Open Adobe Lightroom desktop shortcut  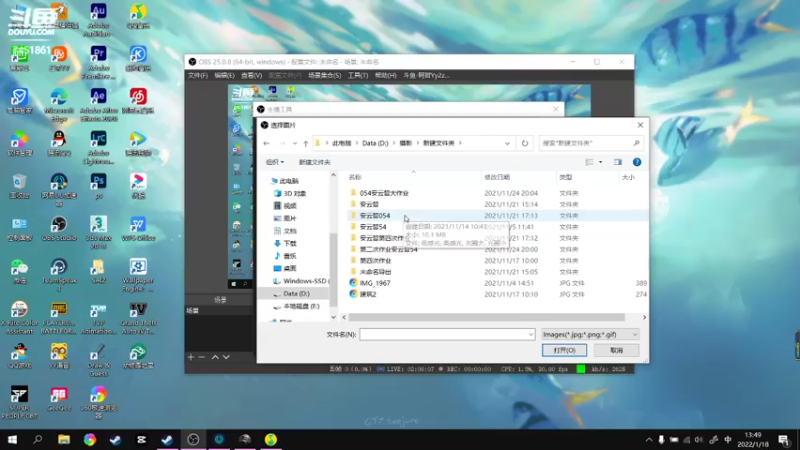[98, 147]
